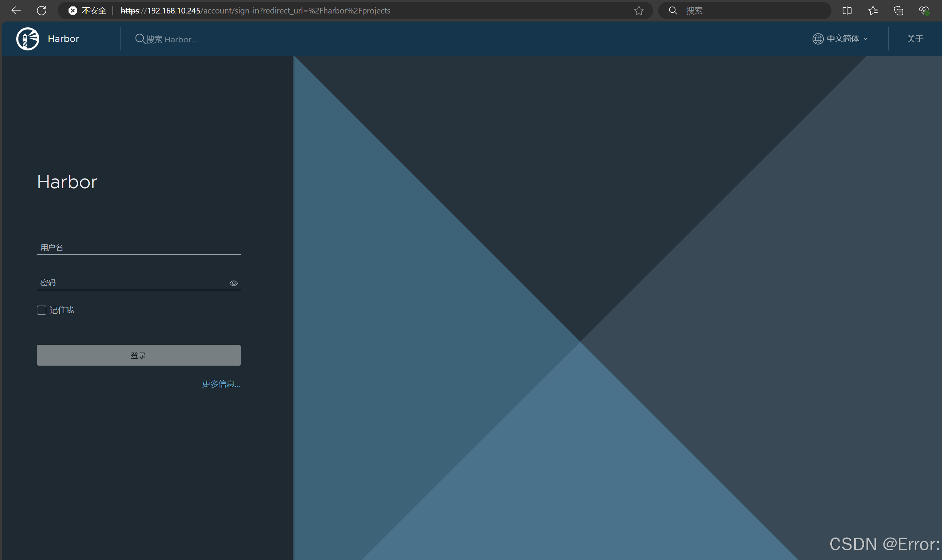
Task: Open the 更多信息 link
Action: 221,384
